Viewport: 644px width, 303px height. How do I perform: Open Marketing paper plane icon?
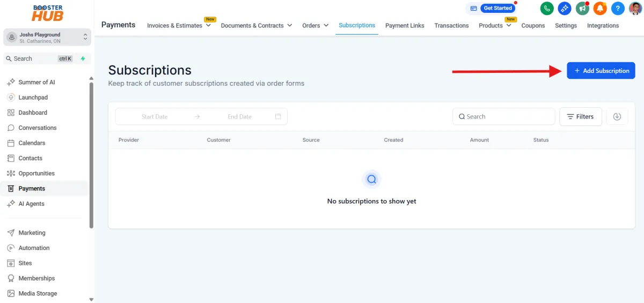[x=11, y=233]
